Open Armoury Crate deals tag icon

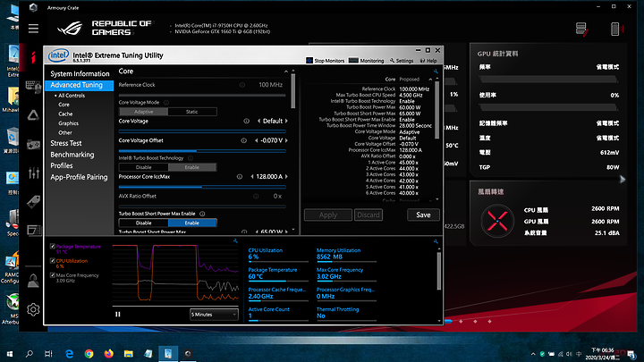coord(33,201)
